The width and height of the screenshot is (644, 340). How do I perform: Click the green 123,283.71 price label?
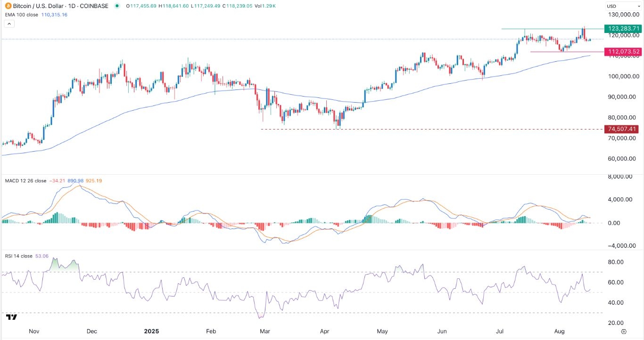coord(623,29)
